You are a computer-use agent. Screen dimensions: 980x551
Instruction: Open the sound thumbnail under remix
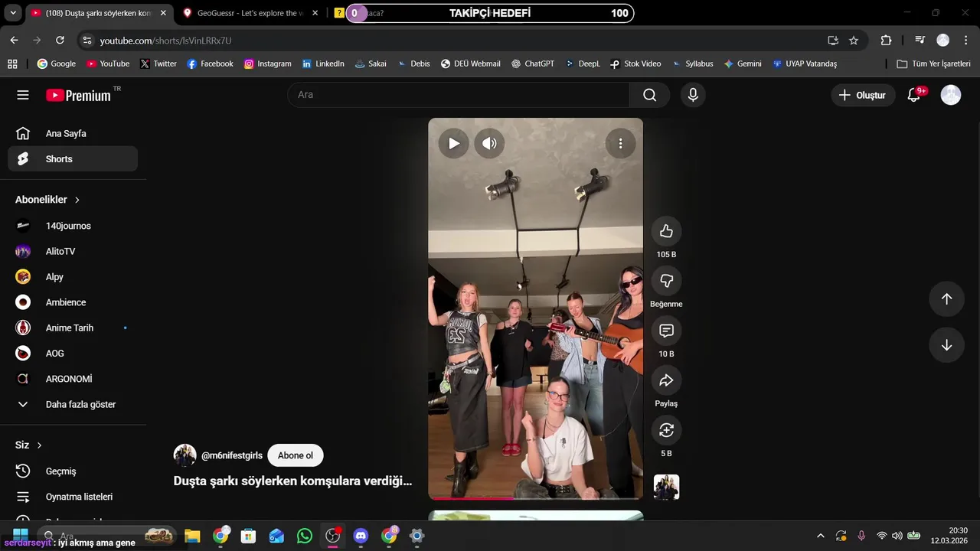(666, 487)
